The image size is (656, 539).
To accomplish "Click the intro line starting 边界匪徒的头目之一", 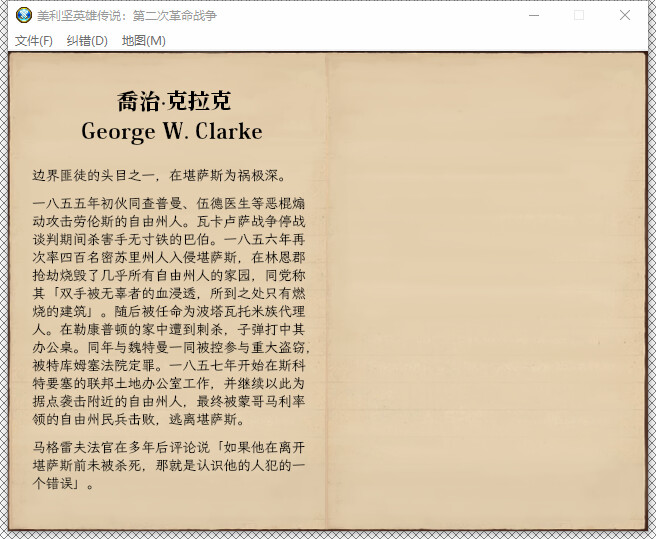I will click(160, 175).
